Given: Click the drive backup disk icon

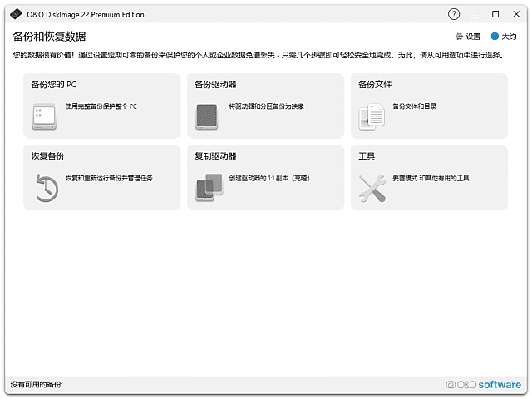Looking at the screenshot, I should point(207,116).
